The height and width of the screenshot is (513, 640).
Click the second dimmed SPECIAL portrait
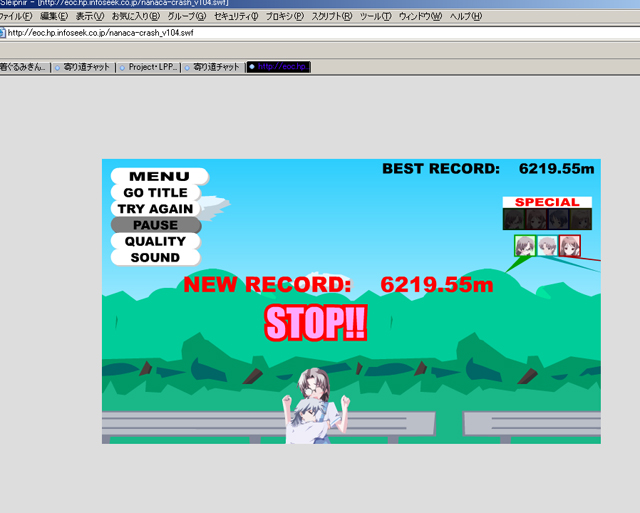536,219
